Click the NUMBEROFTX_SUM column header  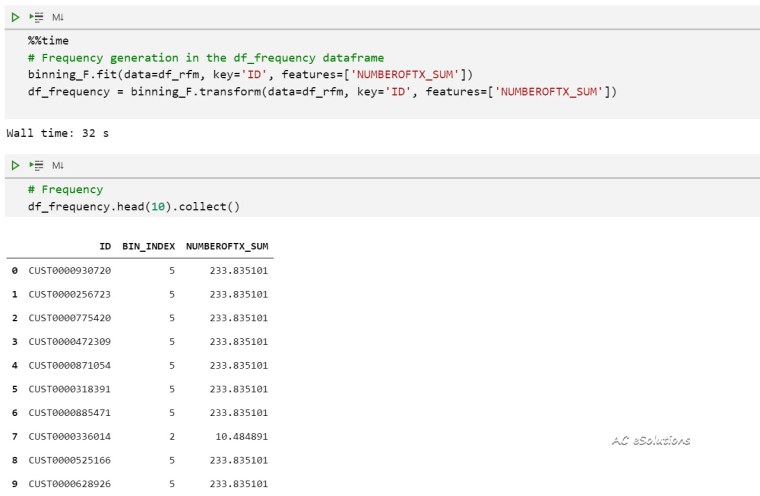click(227, 246)
